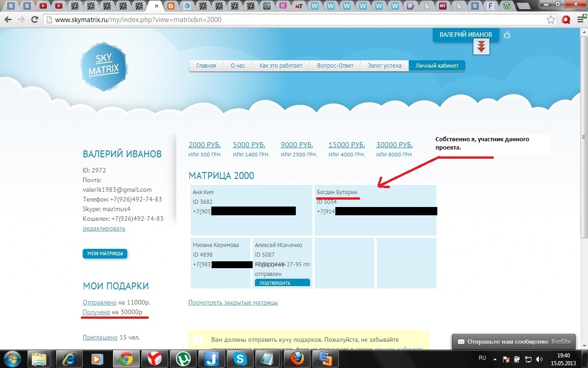This screenshot has height=368, width=588.
Task: Click the envelope icon in the JivoSite widget
Action: point(461,342)
